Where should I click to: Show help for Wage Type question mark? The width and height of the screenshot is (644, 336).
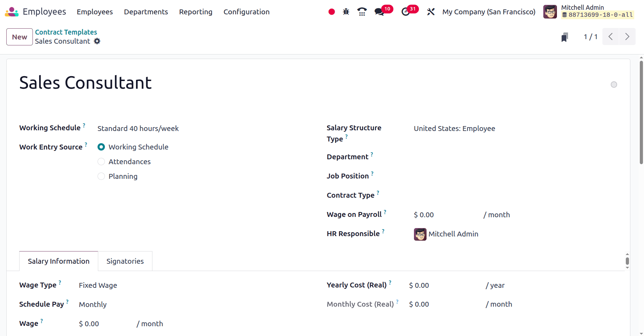pos(60,282)
